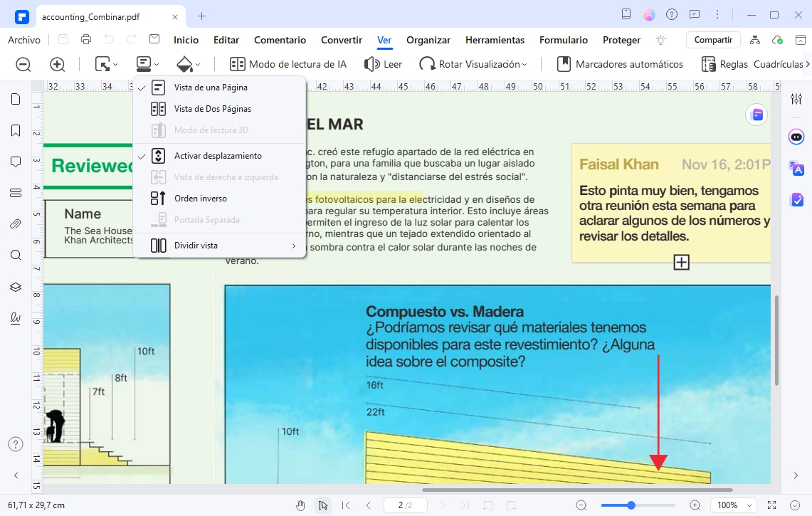Click Cuadrículas button
The image size is (812, 516).
tap(779, 64)
